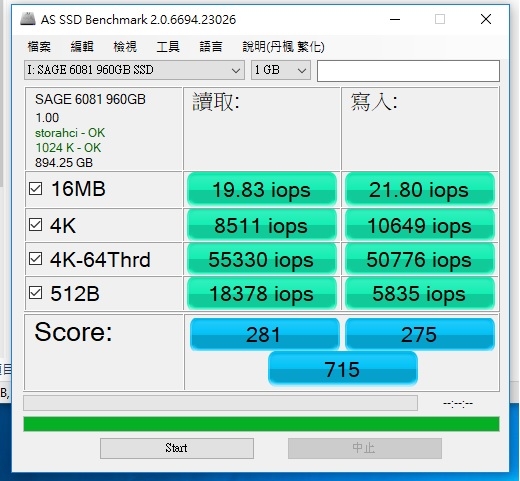
Task: Click the 512B write result 5835 iops
Action: (x=420, y=293)
